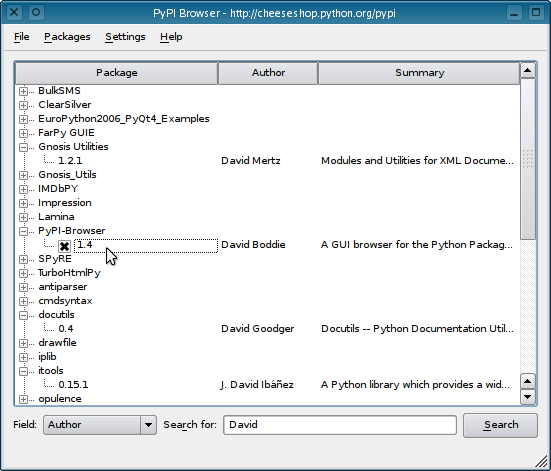551x471 pixels.
Task: Click the resize grip at window corner
Action: [x=542, y=462]
